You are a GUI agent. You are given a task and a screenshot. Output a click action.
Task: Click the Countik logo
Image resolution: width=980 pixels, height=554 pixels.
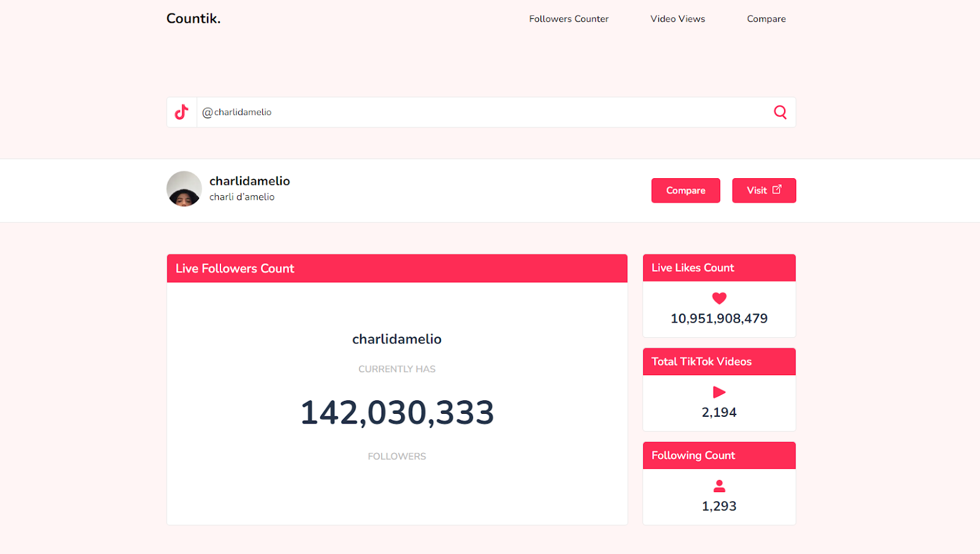click(194, 18)
